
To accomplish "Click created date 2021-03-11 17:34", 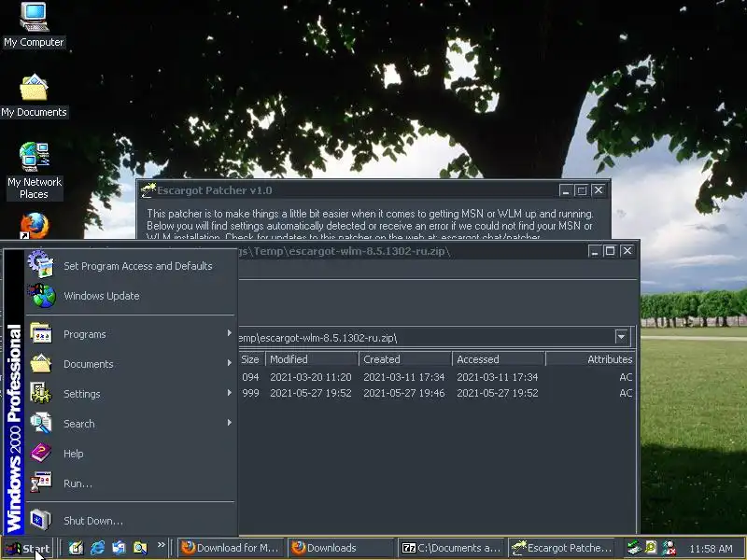I will (404, 377).
